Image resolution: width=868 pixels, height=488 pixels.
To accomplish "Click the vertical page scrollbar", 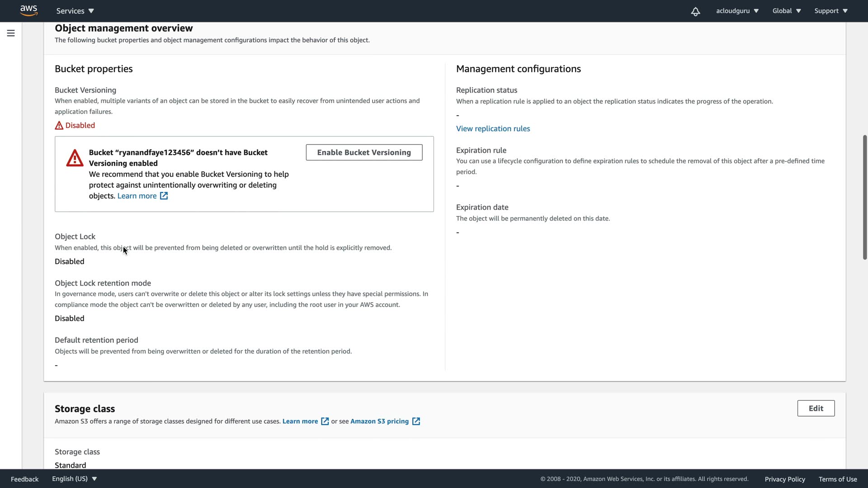I will click(864, 197).
